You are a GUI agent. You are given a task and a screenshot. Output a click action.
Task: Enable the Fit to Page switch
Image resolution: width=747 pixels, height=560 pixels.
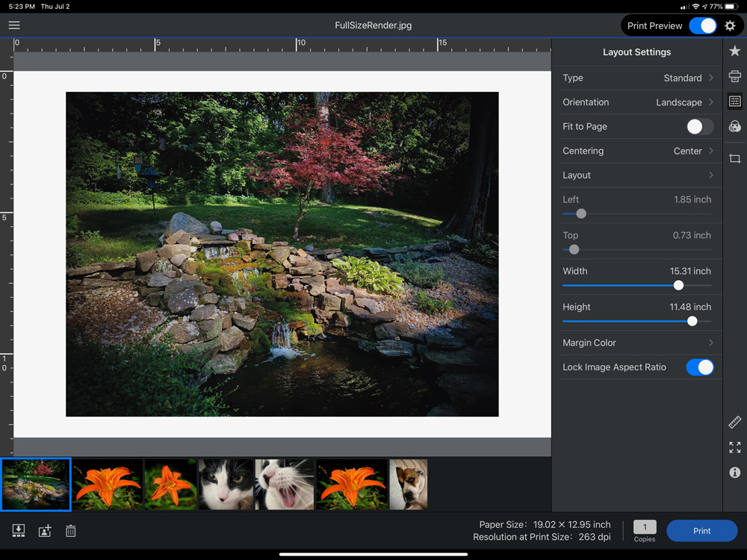tap(699, 127)
